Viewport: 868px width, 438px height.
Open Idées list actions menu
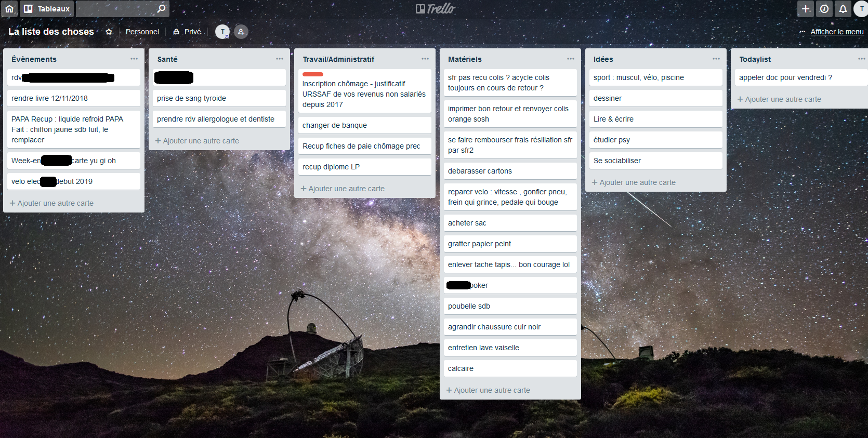click(716, 59)
